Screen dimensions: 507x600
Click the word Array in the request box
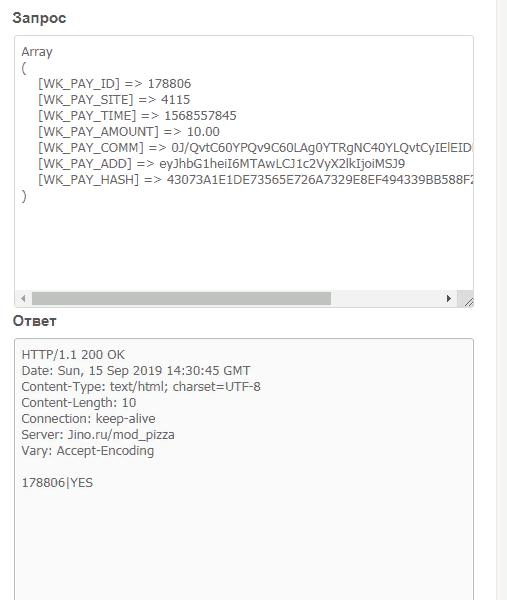pos(37,52)
